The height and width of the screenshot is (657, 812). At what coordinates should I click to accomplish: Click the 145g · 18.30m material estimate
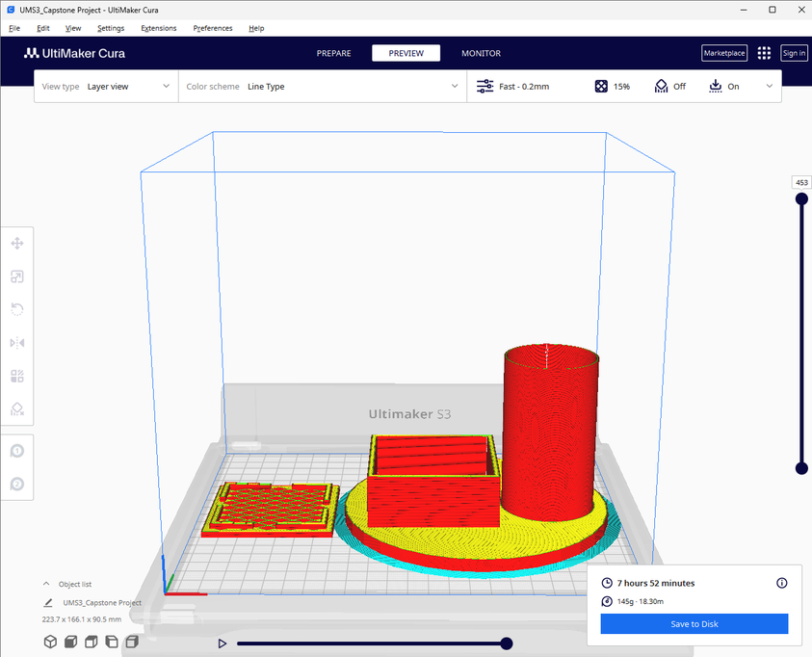pyautogui.click(x=641, y=601)
